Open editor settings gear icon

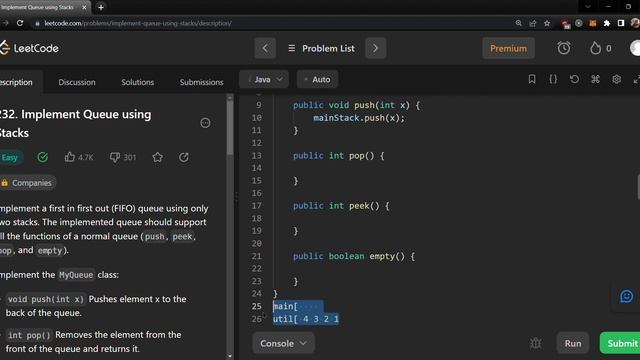[617, 79]
